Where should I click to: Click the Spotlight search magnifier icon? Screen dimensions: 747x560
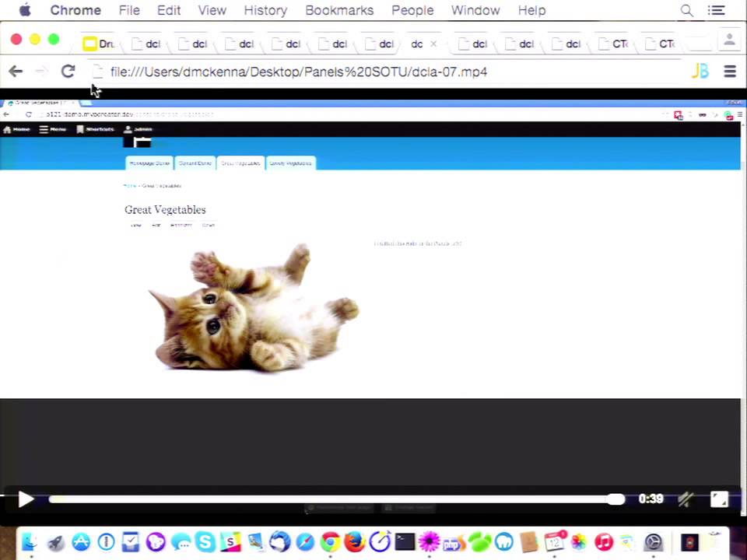pos(686,10)
